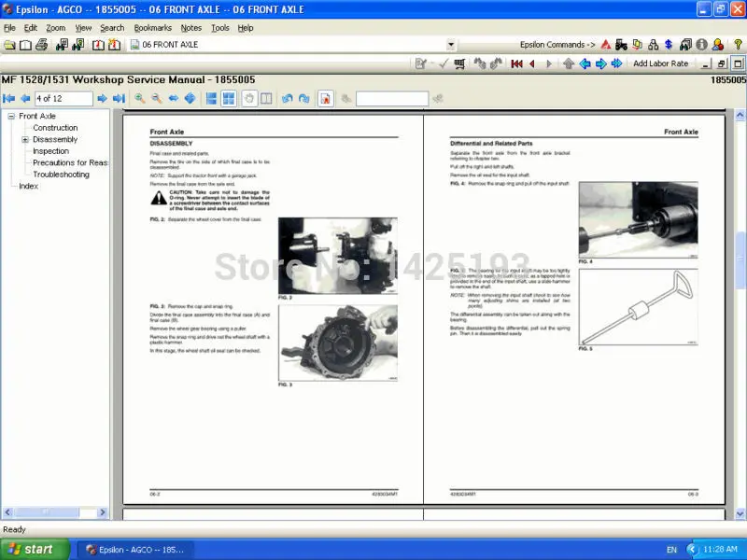This screenshot has width=747, height=560.
Task: Click the dollar sign pricing icon
Action: click(667, 44)
